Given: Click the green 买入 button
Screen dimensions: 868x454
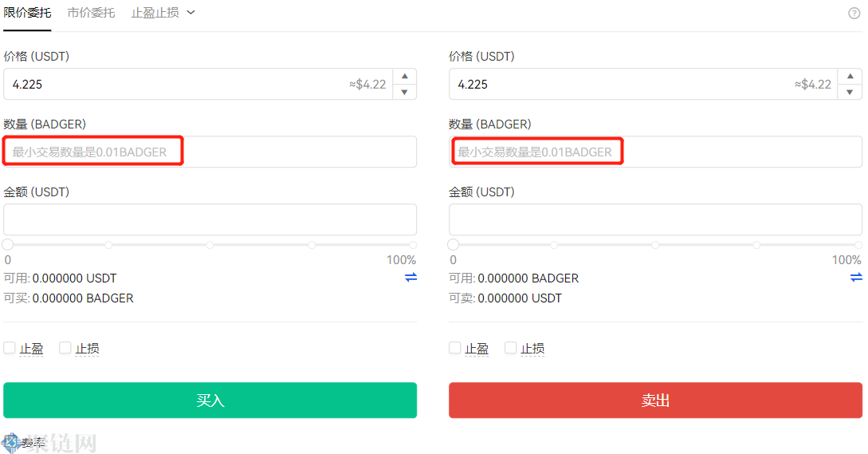Looking at the screenshot, I should pos(210,401).
